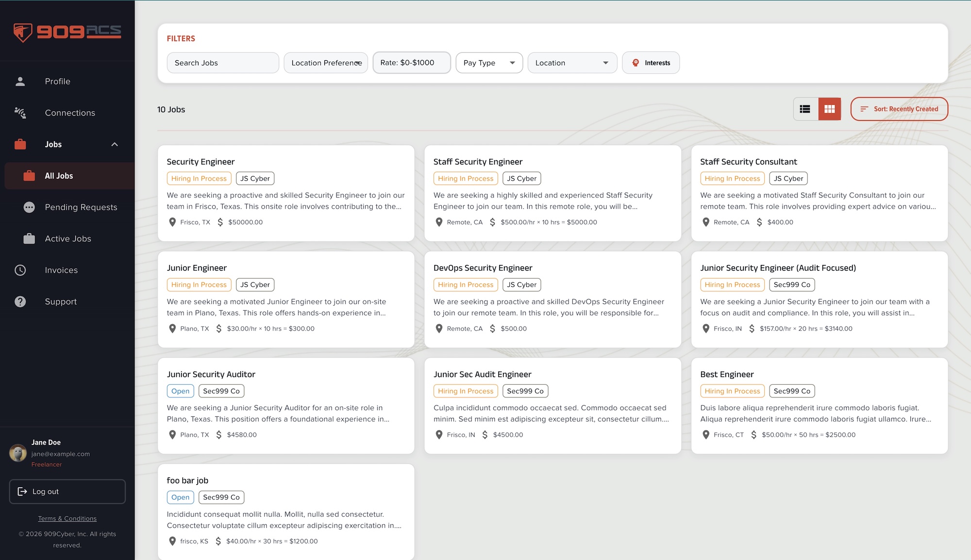Open the Terms & Conditions link
Screen dimensions: 971x560
click(x=67, y=518)
